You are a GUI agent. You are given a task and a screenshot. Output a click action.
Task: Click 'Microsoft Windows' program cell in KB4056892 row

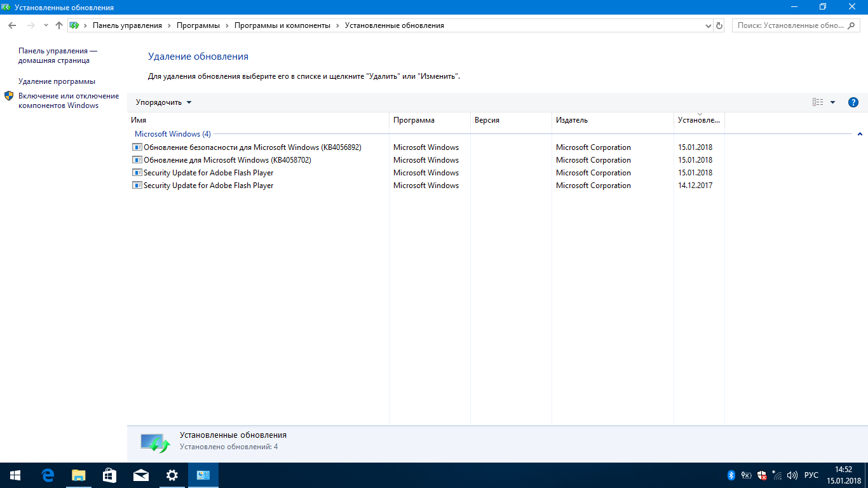(x=426, y=147)
